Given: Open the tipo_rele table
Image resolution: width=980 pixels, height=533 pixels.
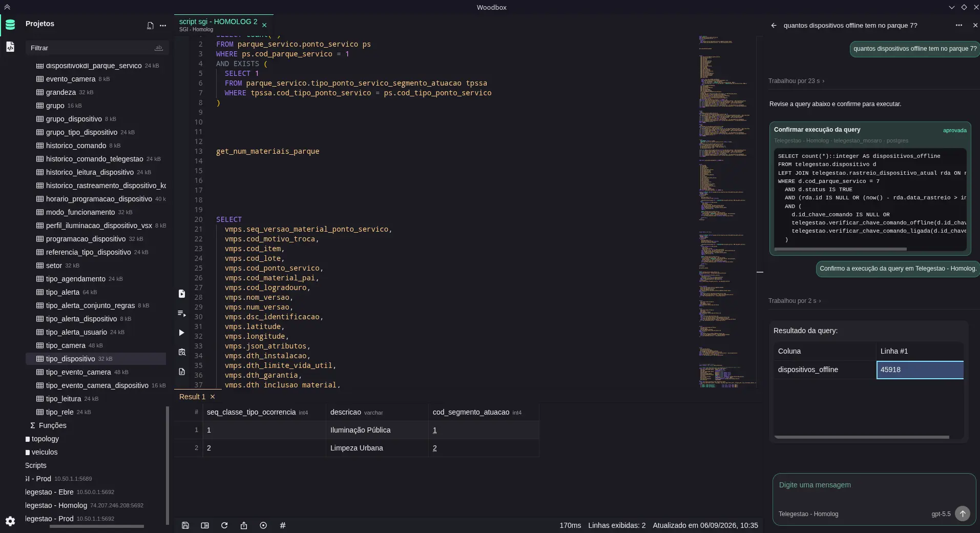Looking at the screenshot, I should (x=59, y=412).
